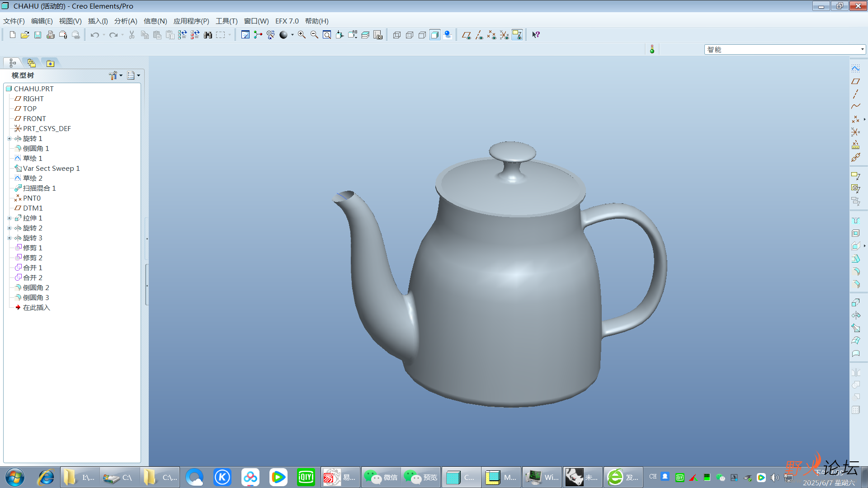
Task: Open the undo history dropdown arrow
Action: 104,35
